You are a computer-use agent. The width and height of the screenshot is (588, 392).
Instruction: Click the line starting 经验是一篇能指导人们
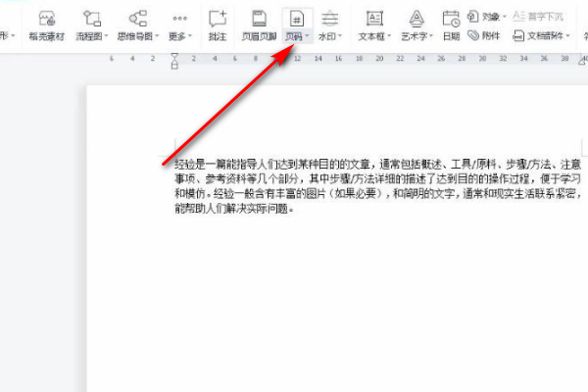[x=378, y=164]
